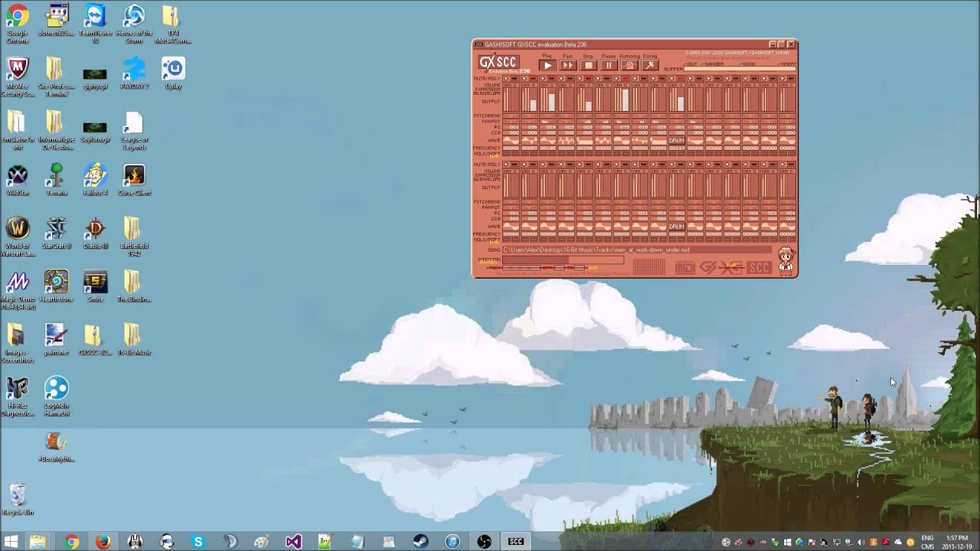Click the anime mascot girl in GXSCC
The width and height of the screenshot is (980, 551).
[x=786, y=260]
